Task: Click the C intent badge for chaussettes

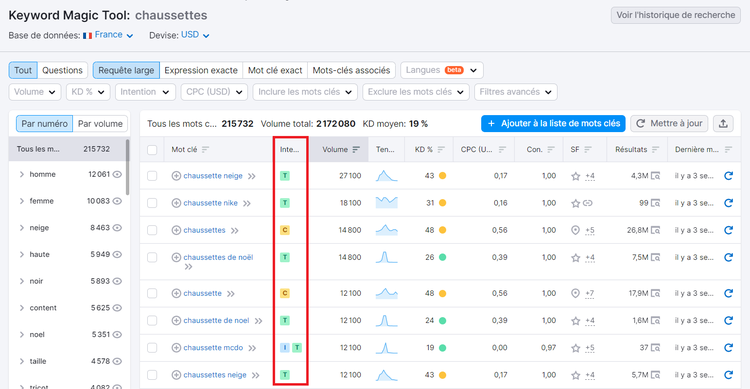Action: pos(285,230)
